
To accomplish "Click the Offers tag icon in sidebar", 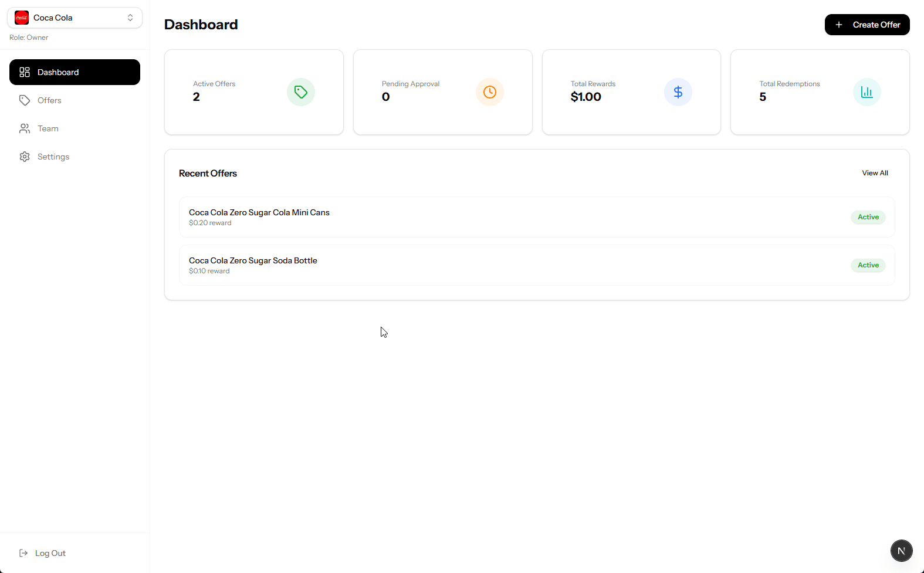I will point(25,100).
